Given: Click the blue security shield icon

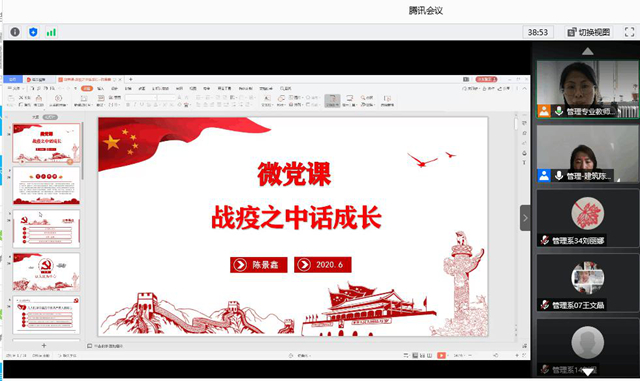Looking at the screenshot, I should pyautogui.click(x=33, y=32).
